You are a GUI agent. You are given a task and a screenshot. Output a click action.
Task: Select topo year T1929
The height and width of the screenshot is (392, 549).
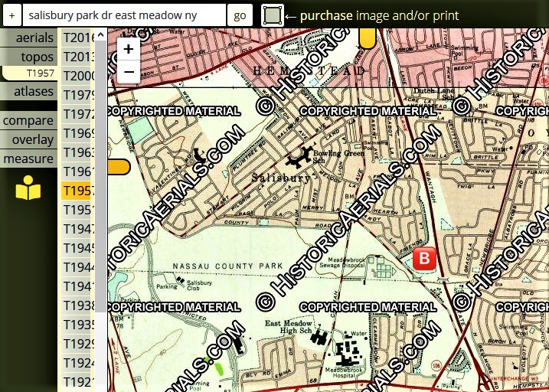tap(77, 344)
